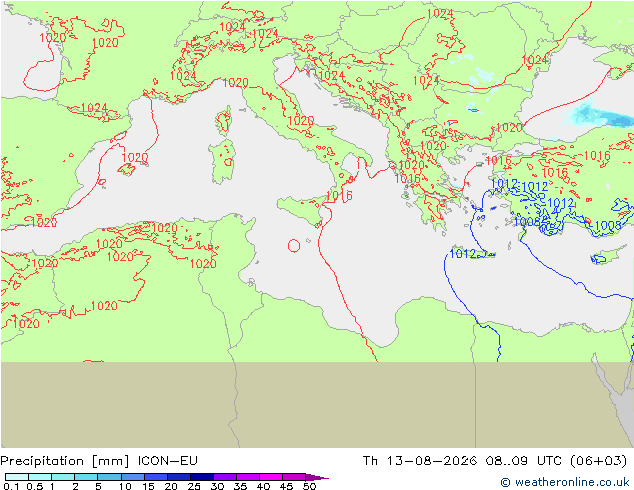Pick the 10–15 mm blue legend swatch

point(133,477)
